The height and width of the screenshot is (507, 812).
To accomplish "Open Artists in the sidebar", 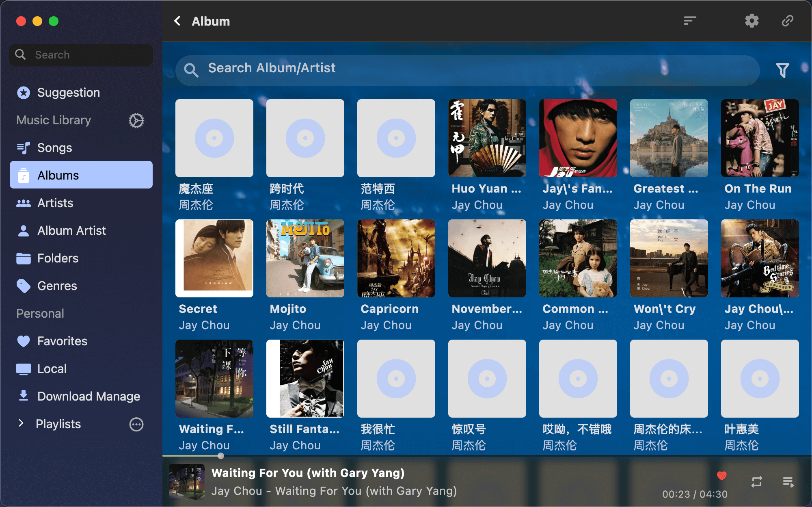I will [x=81, y=203].
